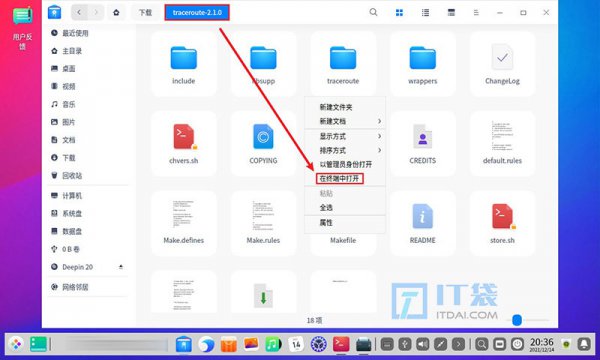Open 下载 in sidebar
Image resolution: width=600 pixels, height=360 pixels.
point(88,158)
